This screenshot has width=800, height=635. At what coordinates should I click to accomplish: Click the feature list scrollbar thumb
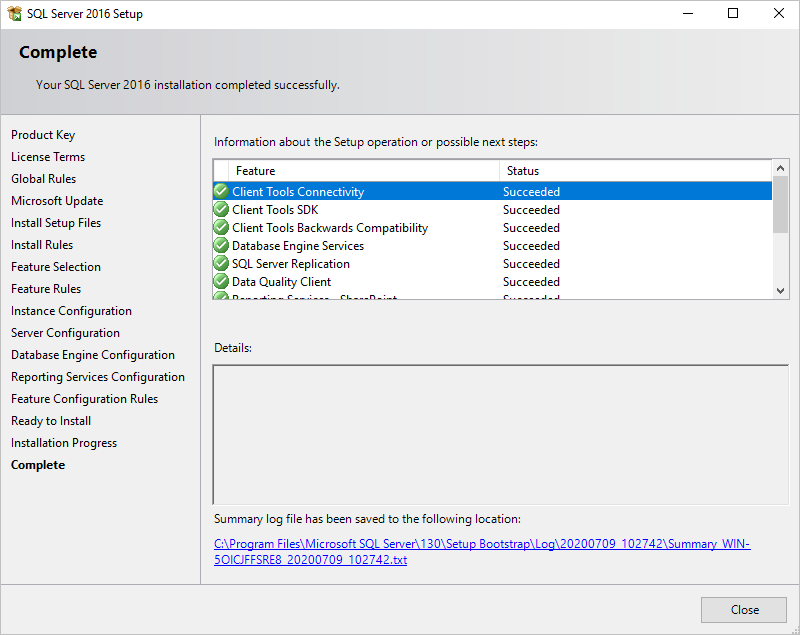(780, 205)
